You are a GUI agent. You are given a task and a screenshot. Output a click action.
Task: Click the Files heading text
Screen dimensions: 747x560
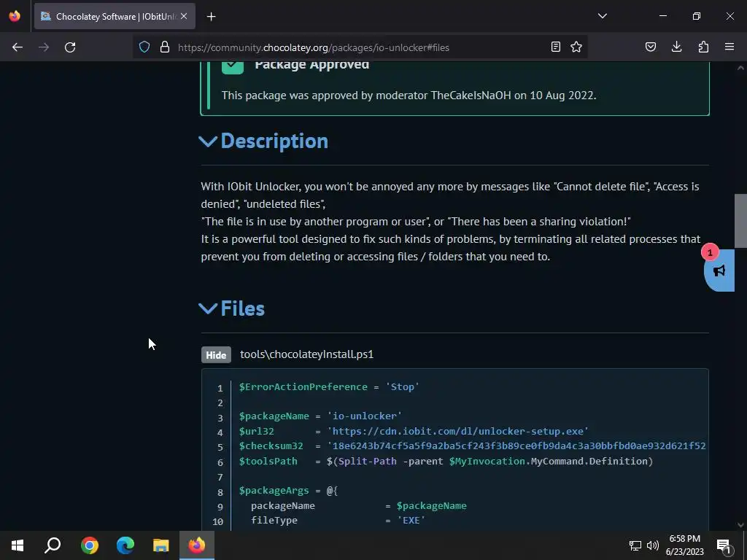243,308
